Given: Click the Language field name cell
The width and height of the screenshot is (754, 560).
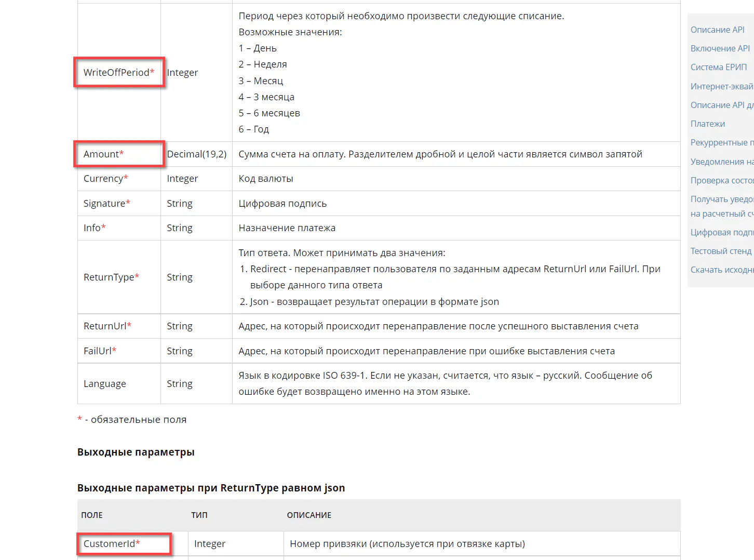Looking at the screenshot, I should tap(105, 383).
